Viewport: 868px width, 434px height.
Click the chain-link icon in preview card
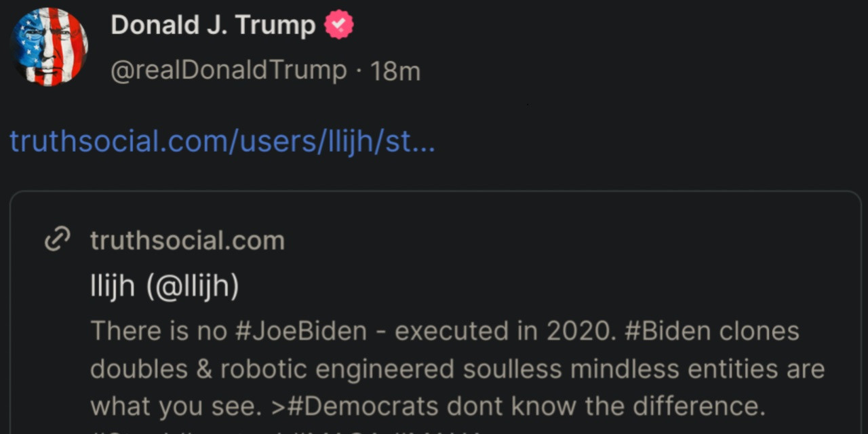coord(57,240)
